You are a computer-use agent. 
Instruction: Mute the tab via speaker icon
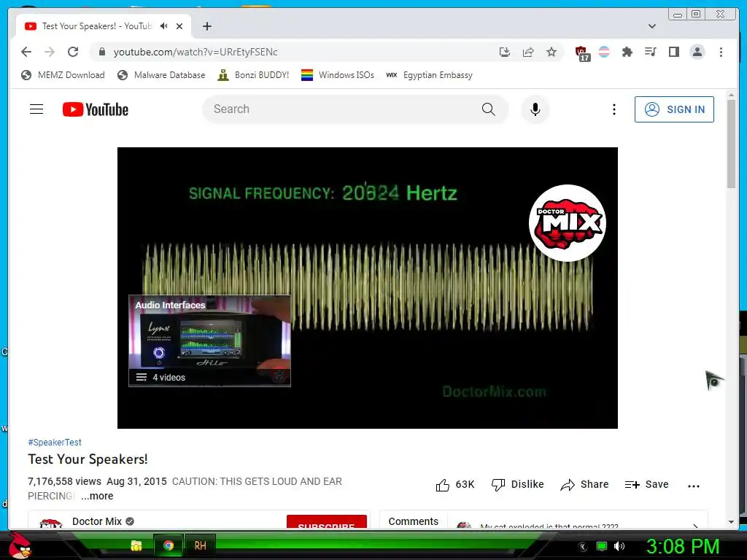[x=164, y=26]
